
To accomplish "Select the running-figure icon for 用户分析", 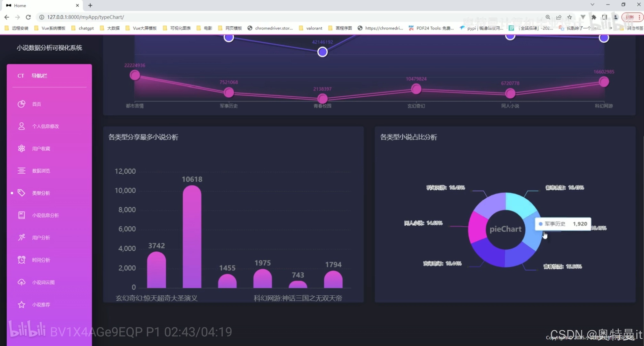I will tap(21, 237).
